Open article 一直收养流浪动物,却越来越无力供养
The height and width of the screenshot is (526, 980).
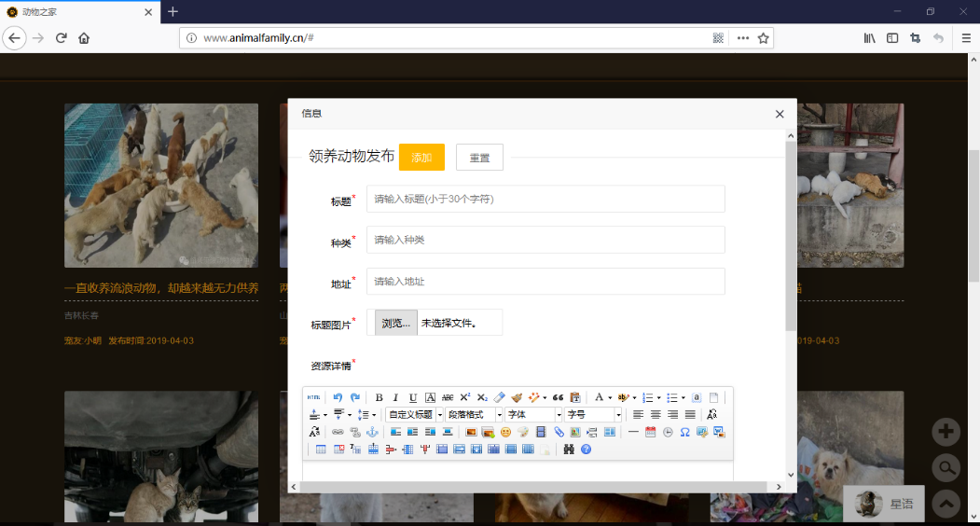pos(161,288)
